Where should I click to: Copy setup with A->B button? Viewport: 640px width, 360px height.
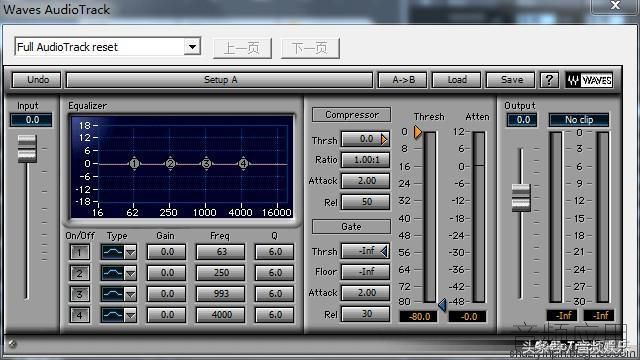[403, 80]
